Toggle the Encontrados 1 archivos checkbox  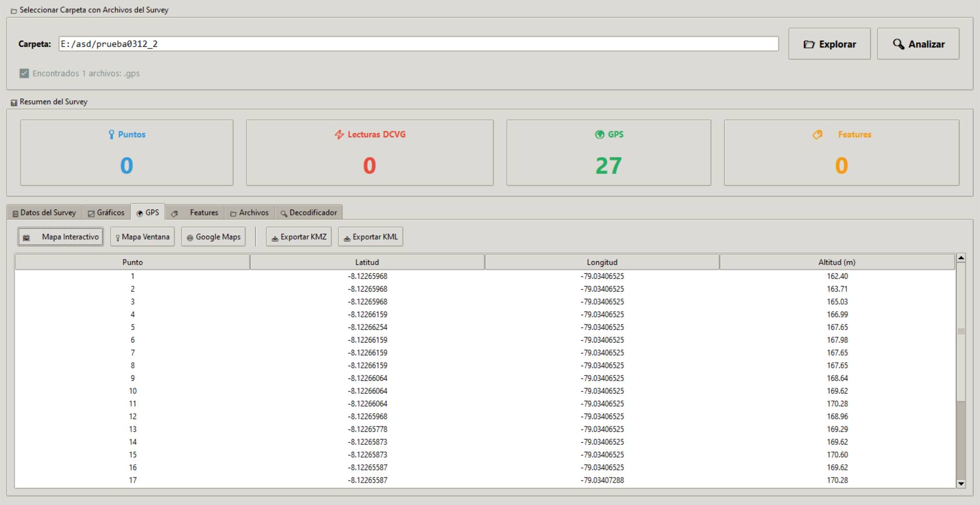point(24,73)
